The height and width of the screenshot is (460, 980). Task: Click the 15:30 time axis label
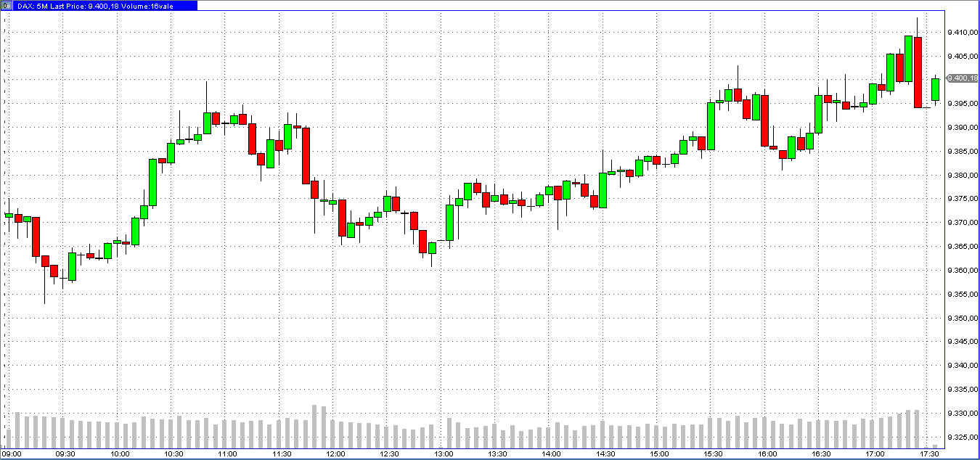(714, 454)
